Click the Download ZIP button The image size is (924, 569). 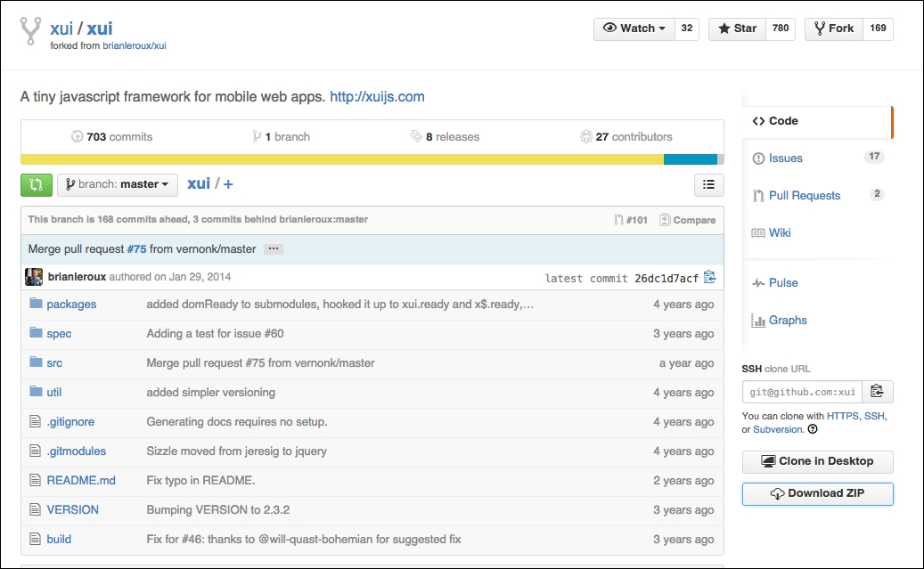(817, 493)
